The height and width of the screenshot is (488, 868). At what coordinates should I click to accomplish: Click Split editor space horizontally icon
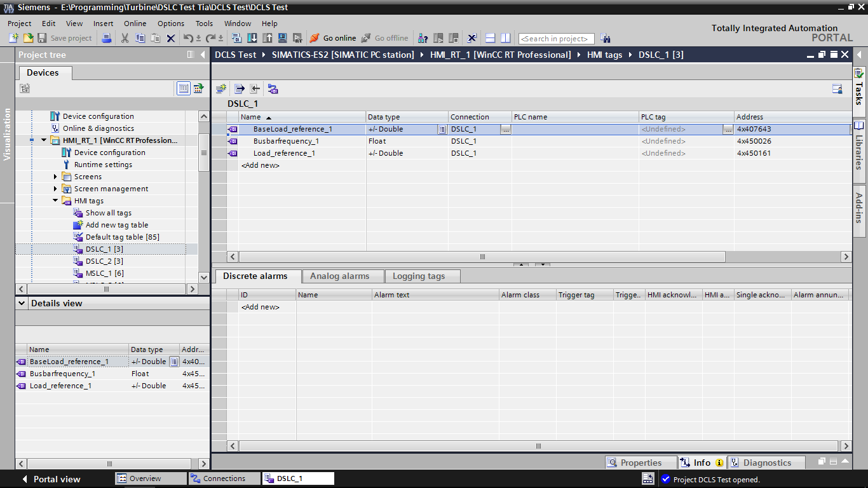pos(490,38)
